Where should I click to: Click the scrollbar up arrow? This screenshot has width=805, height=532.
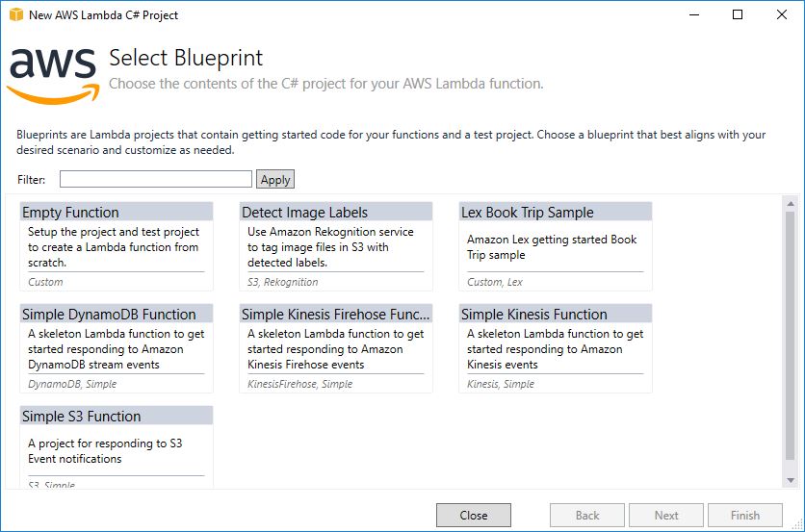click(791, 203)
